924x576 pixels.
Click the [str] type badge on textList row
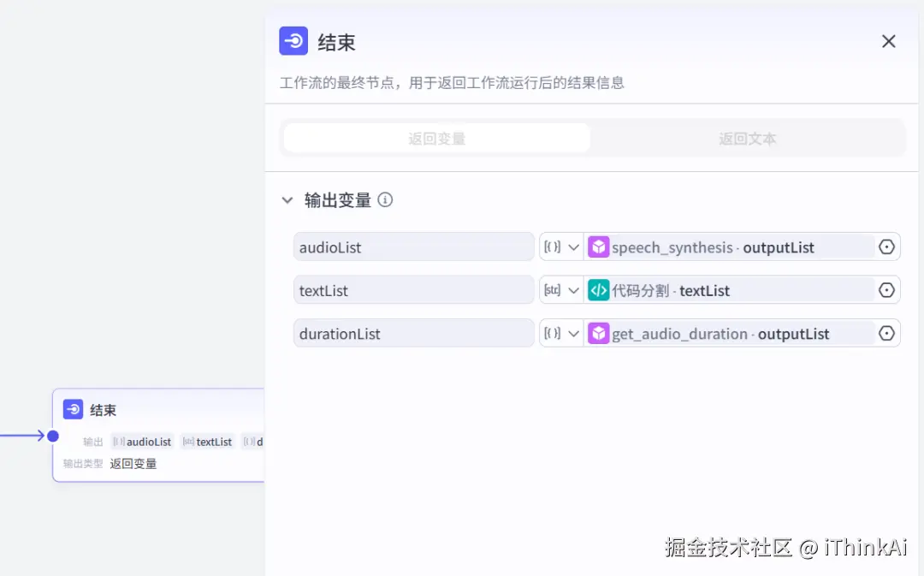pyautogui.click(x=554, y=289)
